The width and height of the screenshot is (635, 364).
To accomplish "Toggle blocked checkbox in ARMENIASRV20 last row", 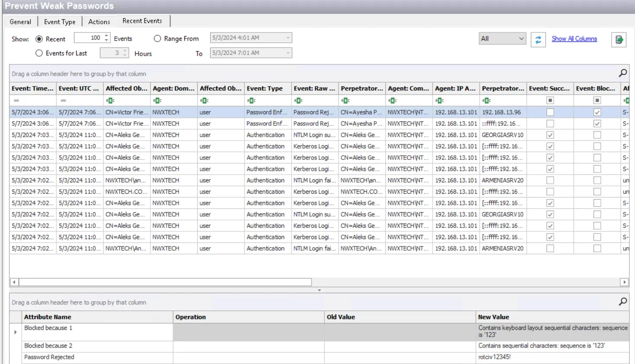I will (597, 248).
